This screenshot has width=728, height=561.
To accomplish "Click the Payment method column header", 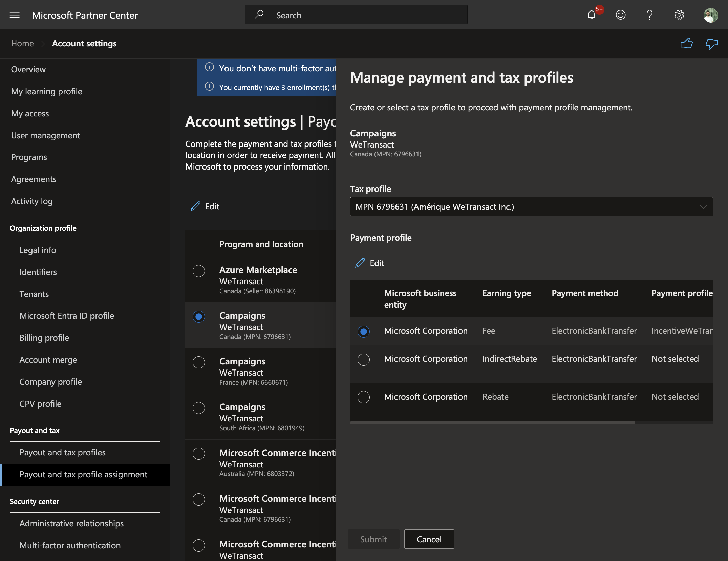I will click(x=585, y=293).
